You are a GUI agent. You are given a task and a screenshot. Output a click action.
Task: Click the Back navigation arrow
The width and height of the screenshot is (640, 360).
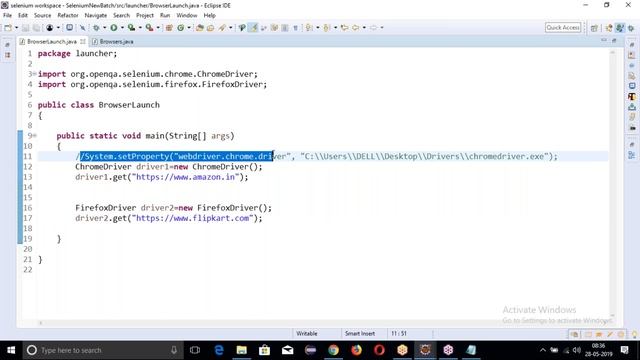click(x=356, y=28)
